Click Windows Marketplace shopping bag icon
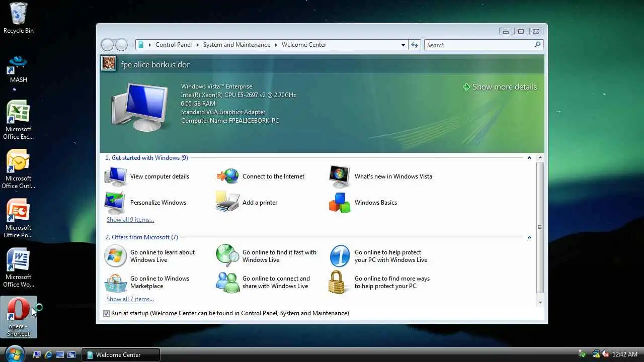This screenshot has width=644, height=362. [x=116, y=282]
